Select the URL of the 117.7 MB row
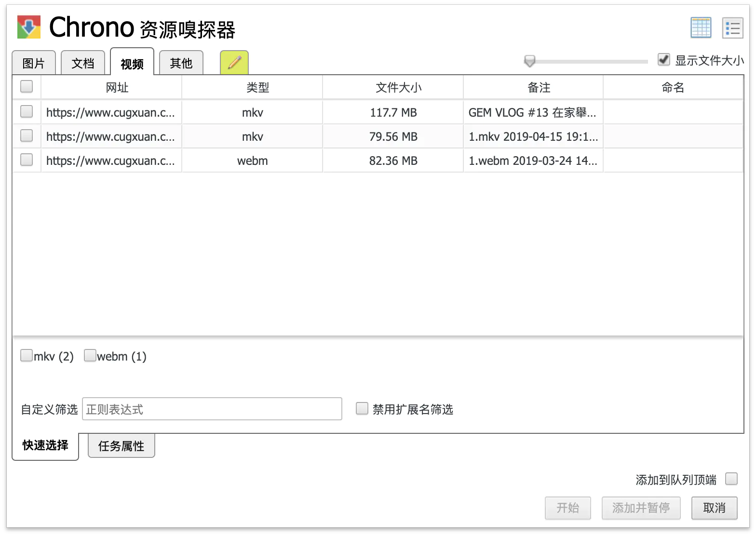 (x=111, y=113)
